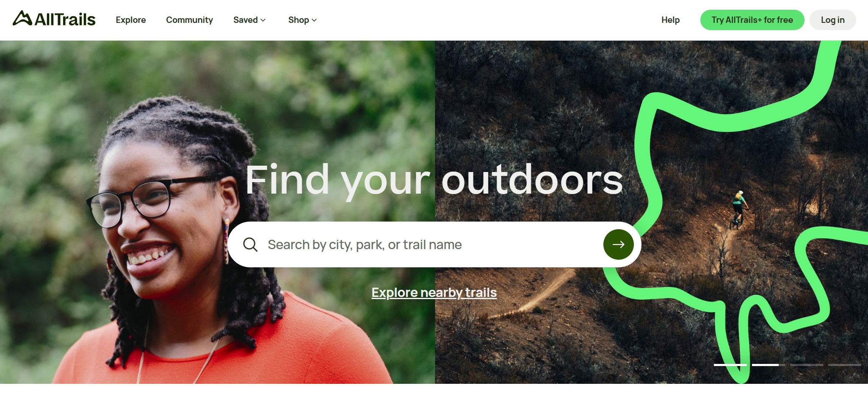Select the first carousel slide indicator
This screenshot has height=394, width=868.
coord(730,365)
